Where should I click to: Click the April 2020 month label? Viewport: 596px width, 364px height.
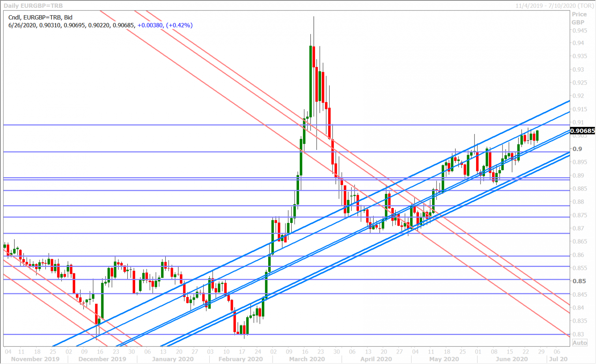tap(376, 359)
